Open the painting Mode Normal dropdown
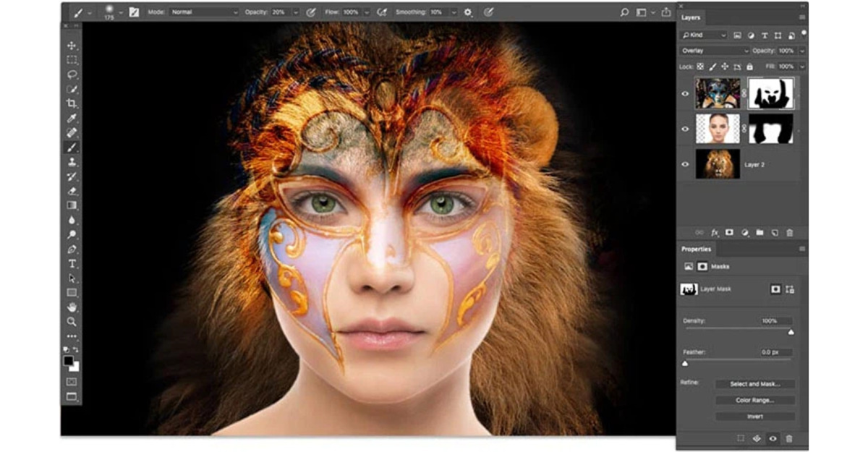This screenshot has width=868, height=452. (205, 12)
